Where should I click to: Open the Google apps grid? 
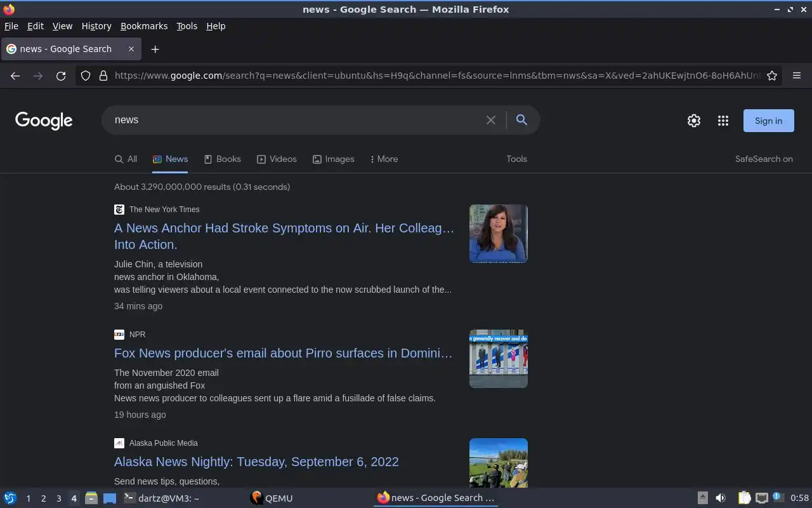[723, 121]
